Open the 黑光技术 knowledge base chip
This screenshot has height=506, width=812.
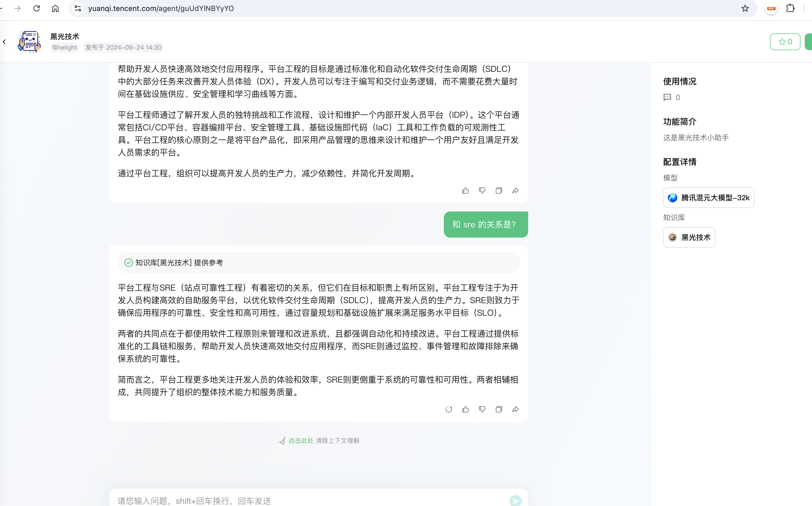click(x=689, y=237)
